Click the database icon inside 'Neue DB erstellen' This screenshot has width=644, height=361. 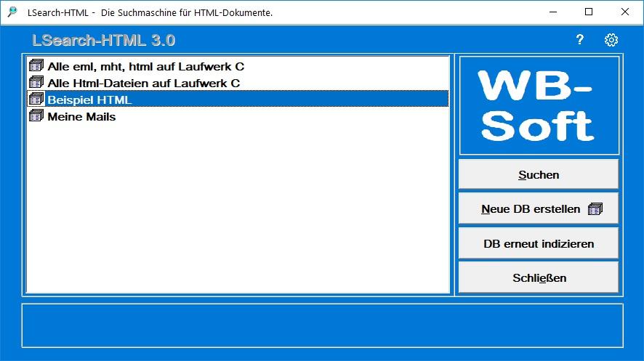(x=595, y=209)
